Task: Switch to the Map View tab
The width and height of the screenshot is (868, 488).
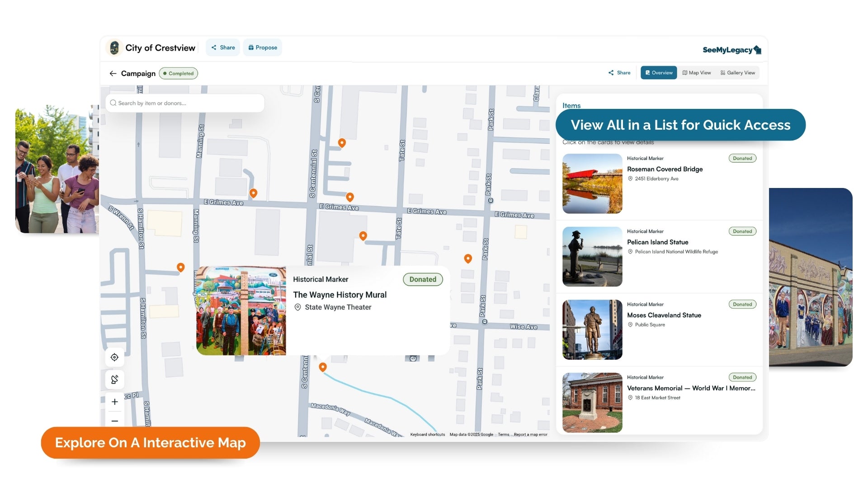Action: 697,73
